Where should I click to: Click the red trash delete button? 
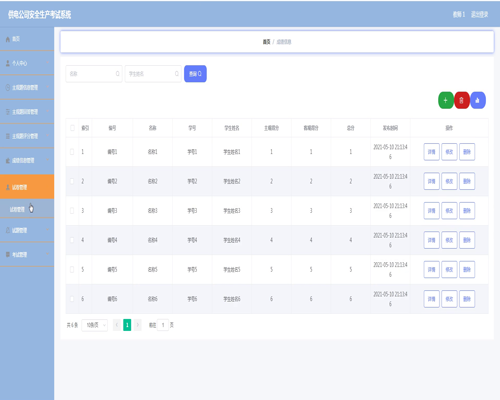tap(462, 100)
